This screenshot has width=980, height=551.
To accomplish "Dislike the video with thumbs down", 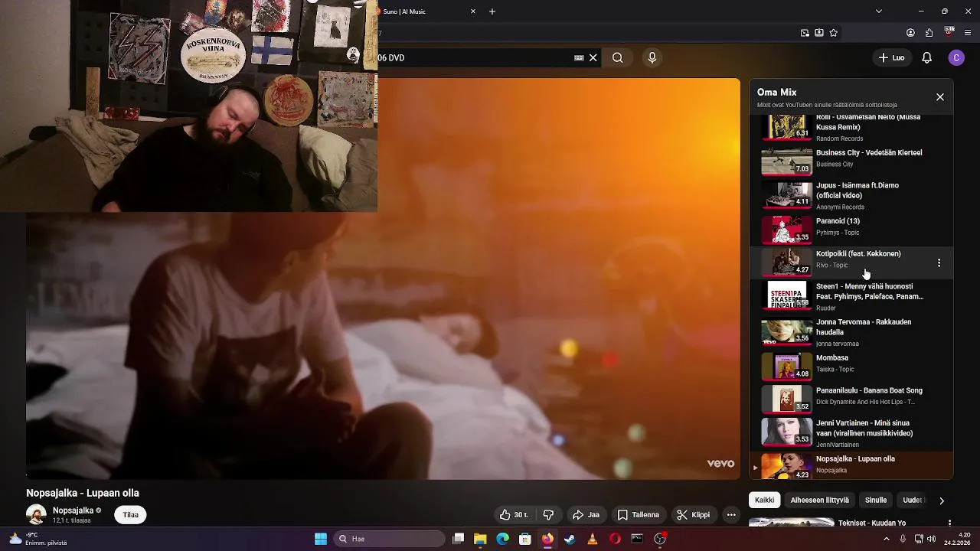I will (x=548, y=515).
